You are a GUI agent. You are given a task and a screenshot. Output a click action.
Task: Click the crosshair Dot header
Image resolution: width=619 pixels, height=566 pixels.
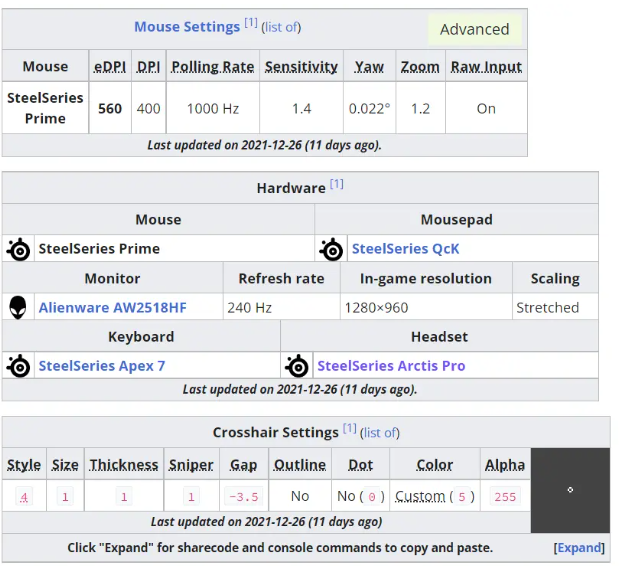pos(360,465)
